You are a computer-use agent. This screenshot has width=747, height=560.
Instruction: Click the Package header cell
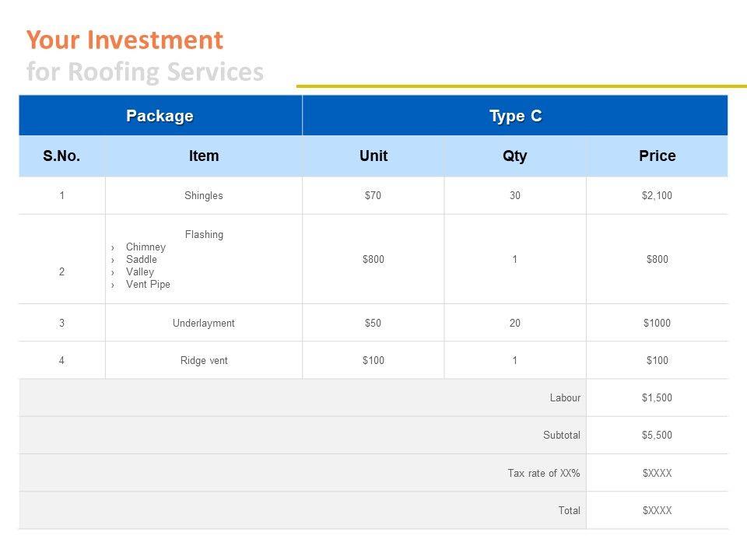[160, 116]
